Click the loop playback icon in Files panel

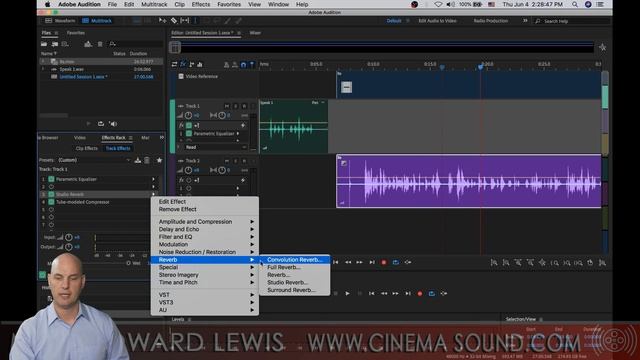click(101, 124)
